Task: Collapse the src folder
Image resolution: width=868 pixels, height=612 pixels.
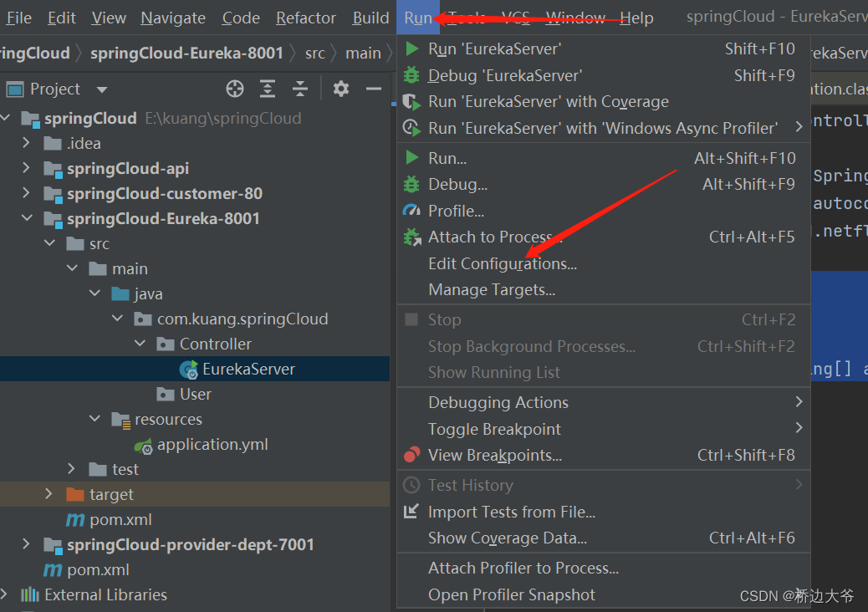Action: coord(49,243)
